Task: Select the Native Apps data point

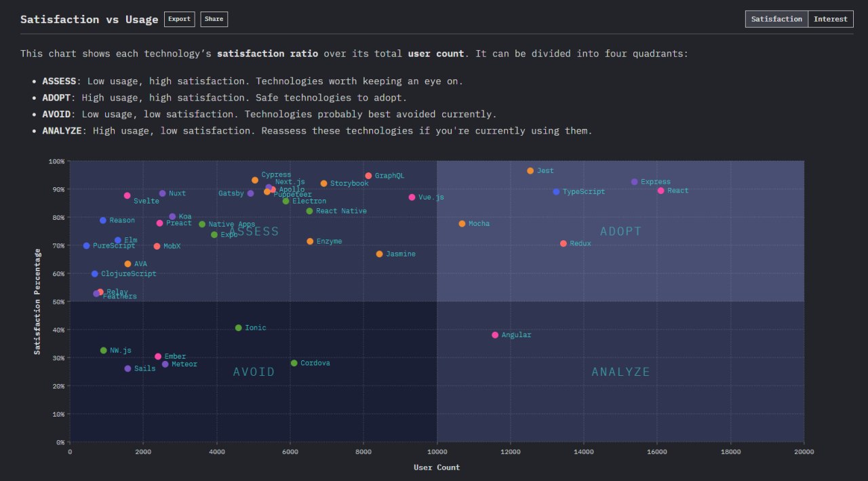Action: pyautogui.click(x=202, y=225)
